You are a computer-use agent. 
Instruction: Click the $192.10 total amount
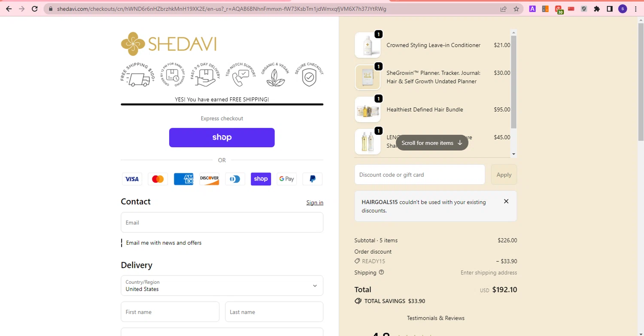pyautogui.click(x=504, y=290)
